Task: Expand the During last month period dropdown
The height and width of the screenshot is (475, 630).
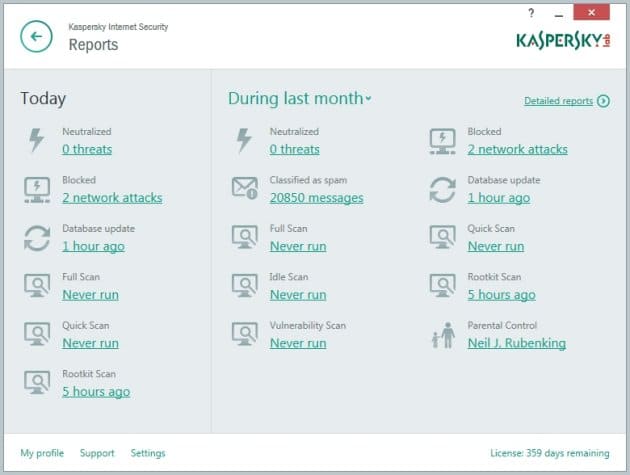Action: click(x=300, y=99)
